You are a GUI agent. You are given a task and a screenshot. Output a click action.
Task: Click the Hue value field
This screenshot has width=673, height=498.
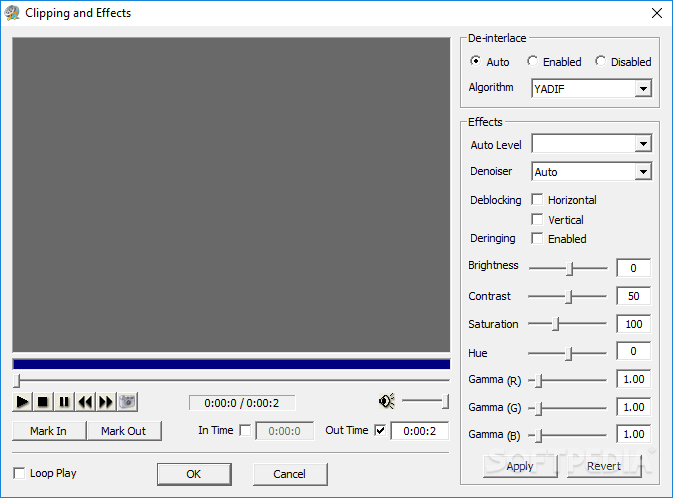633,351
